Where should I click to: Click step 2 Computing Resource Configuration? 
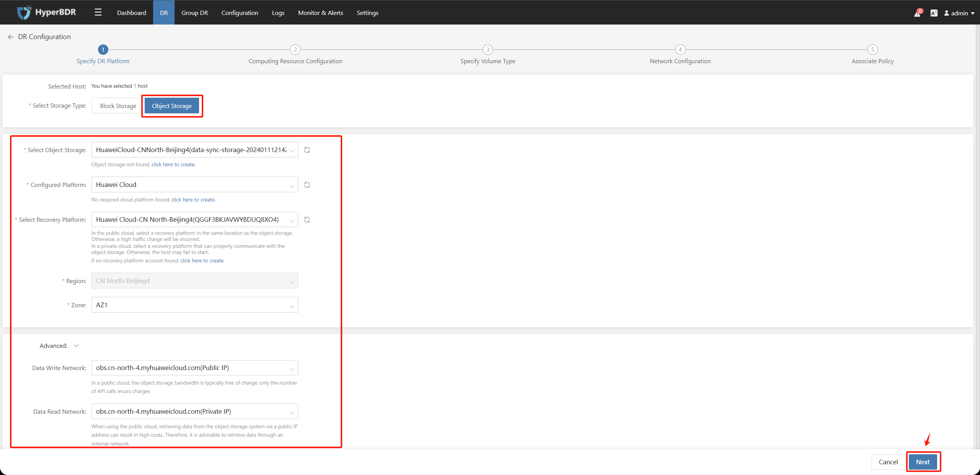295,55
